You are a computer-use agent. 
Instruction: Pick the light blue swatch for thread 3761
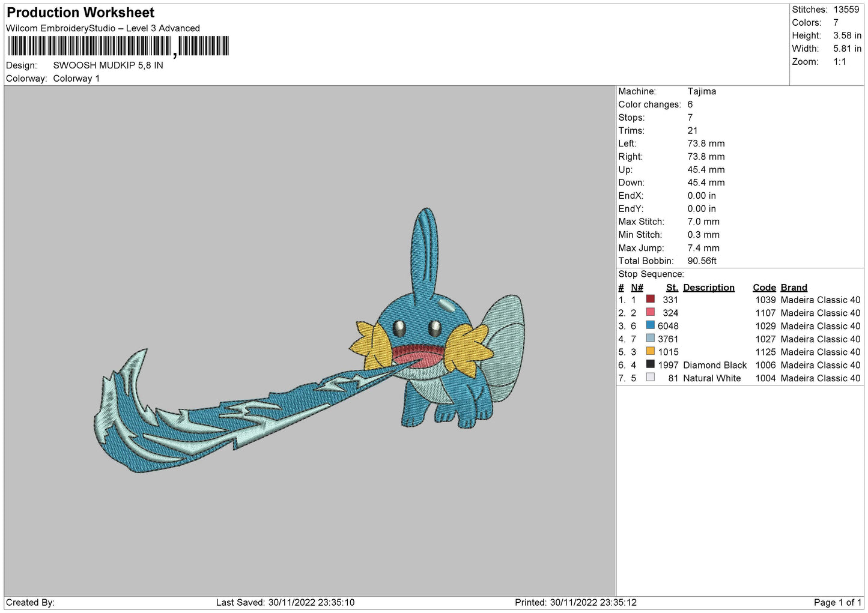(650, 339)
